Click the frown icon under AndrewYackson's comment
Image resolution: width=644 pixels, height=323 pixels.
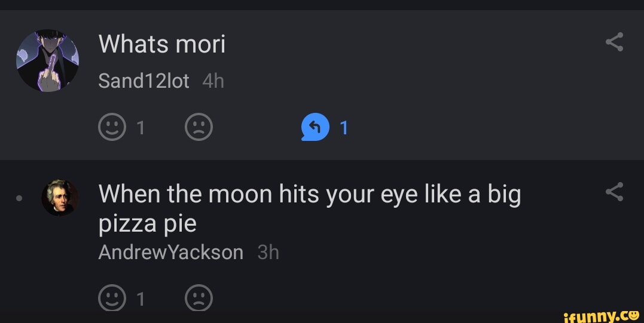(x=199, y=298)
